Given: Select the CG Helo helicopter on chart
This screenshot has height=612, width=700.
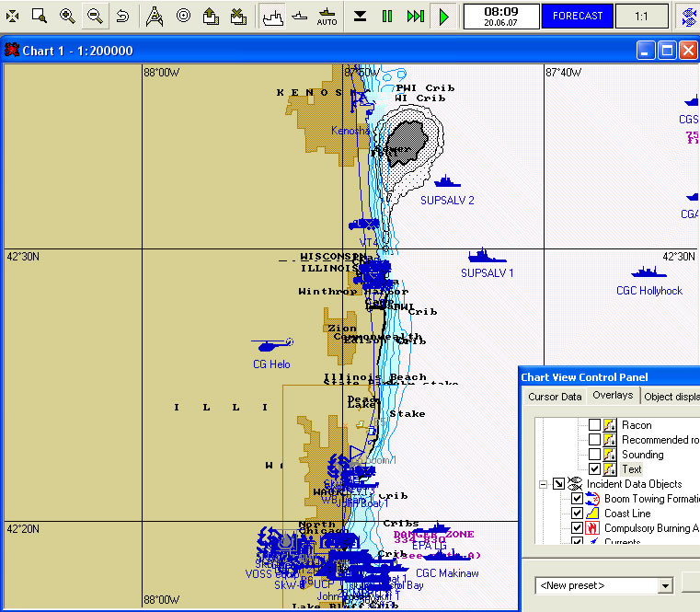Looking at the screenshot, I should click(272, 345).
